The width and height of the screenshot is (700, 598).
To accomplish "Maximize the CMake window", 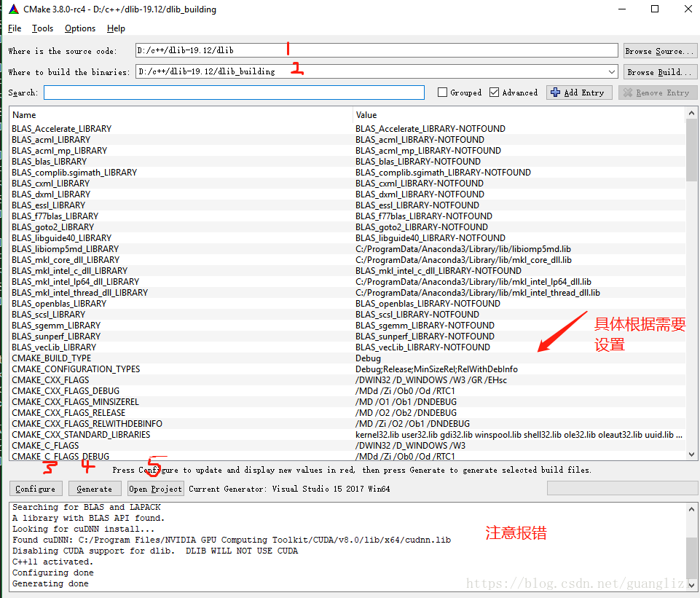I will coord(654,9).
